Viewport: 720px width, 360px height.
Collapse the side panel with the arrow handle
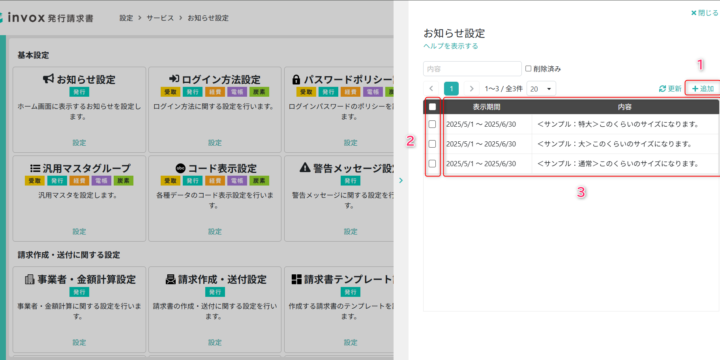(401, 180)
